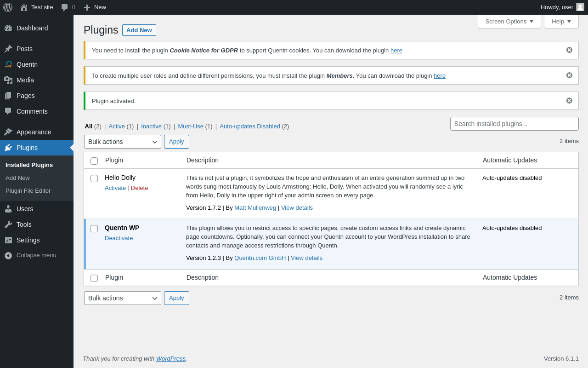Viewport: 588px width, 368px height.
Task: Toggle the select-all checkbox in table header
Action: pos(94,161)
